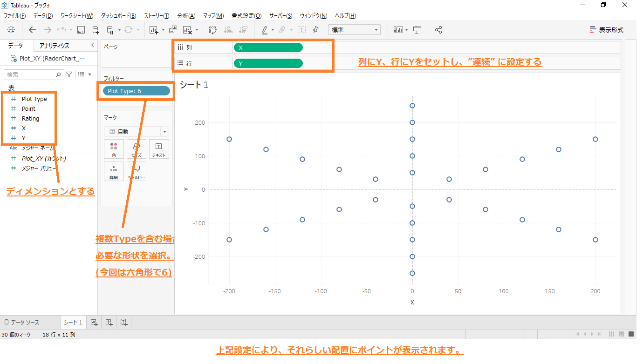Image resolution: width=643 pixels, height=364 pixels.
Task: Open the 分析(A) menu
Action: click(186, 16)
